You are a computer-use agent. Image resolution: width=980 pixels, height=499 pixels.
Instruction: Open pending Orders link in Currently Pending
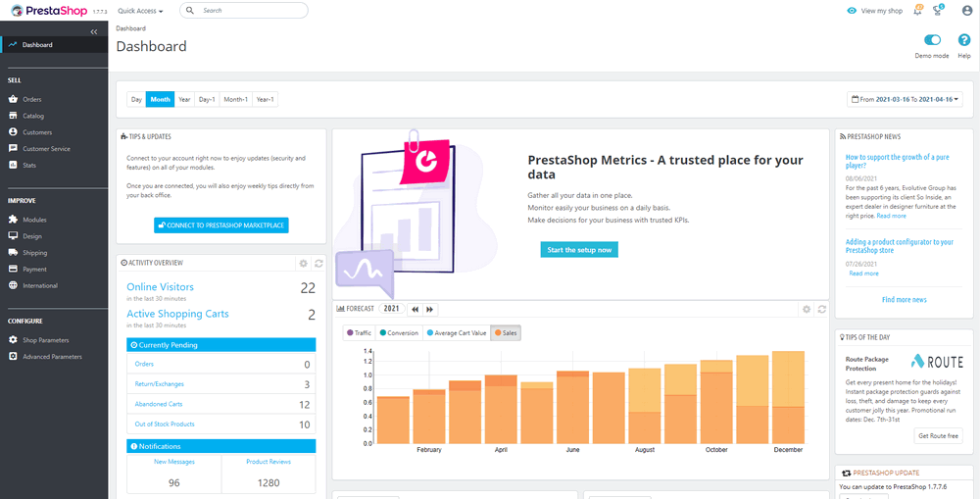click(144, 364)
